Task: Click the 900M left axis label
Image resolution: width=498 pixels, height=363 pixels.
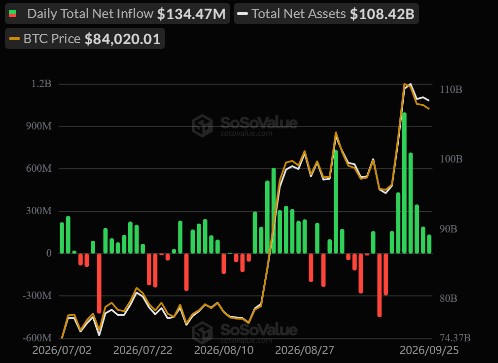Action: 39,126
